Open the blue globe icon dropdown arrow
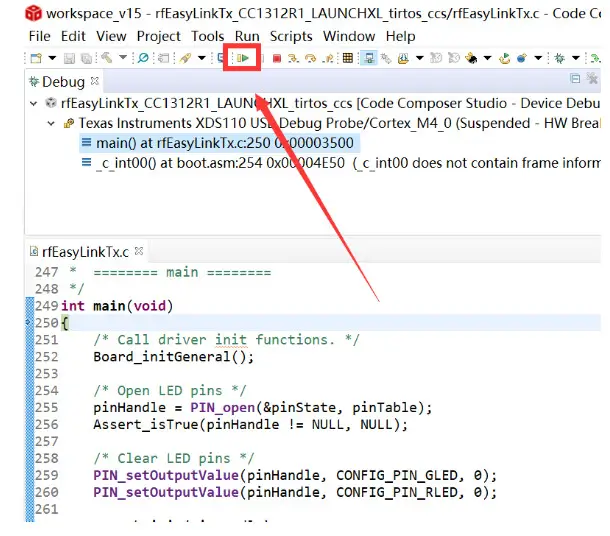The height and width of the screenshot is (536, 610). click(x=538, y=58)
